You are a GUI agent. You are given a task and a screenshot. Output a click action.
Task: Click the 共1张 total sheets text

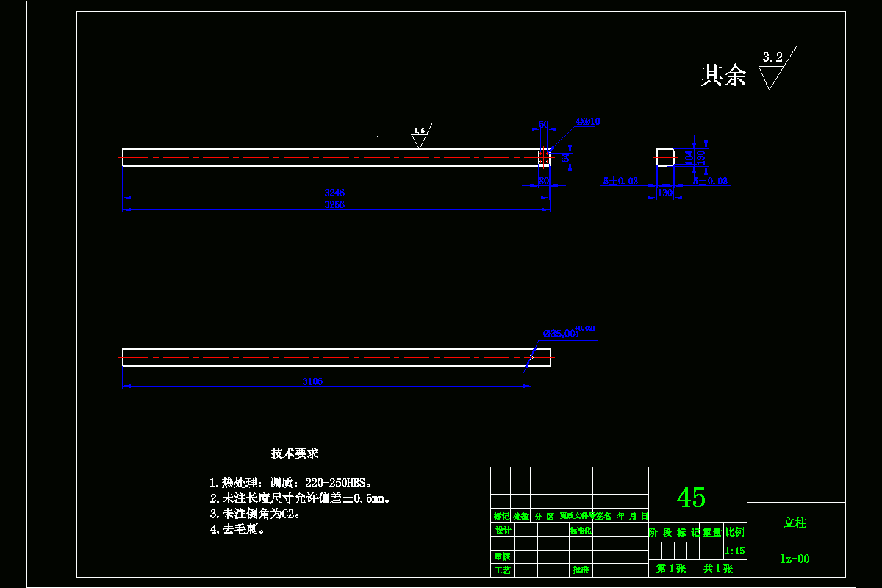(718, 569)
